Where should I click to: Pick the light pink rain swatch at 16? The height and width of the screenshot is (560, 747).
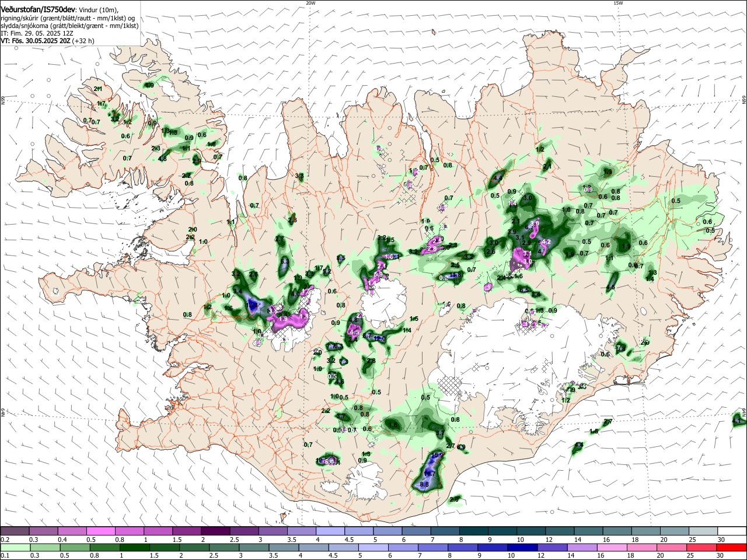pyautogui.click(x=612, y=547)
